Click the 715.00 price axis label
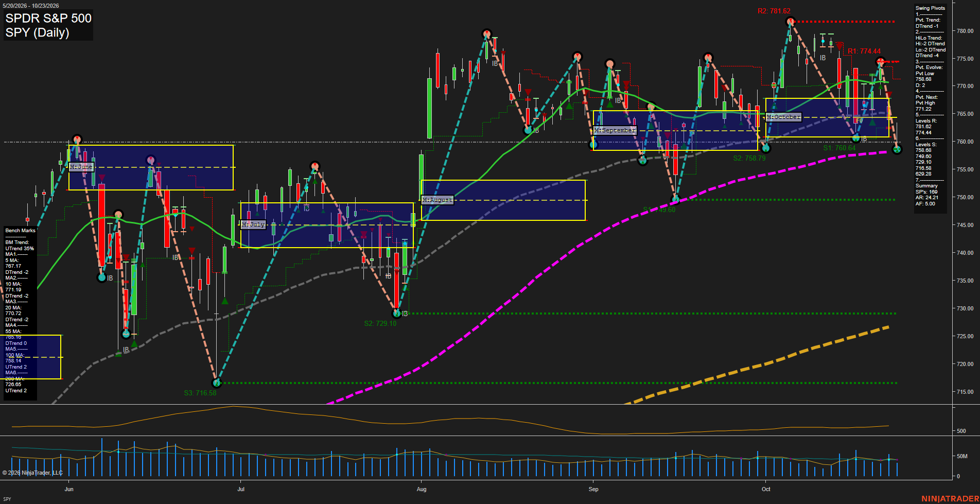Screen dimensions: 980x504 [x=965, y=392]
